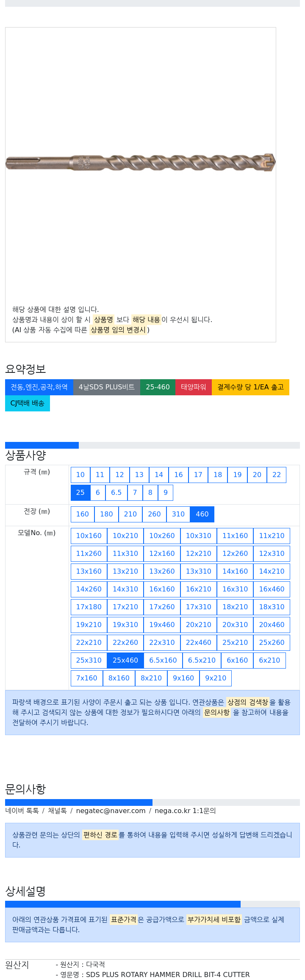Click the green 25-460 tag
This screenshot has height=980, width=305.
tap(158, 387)
